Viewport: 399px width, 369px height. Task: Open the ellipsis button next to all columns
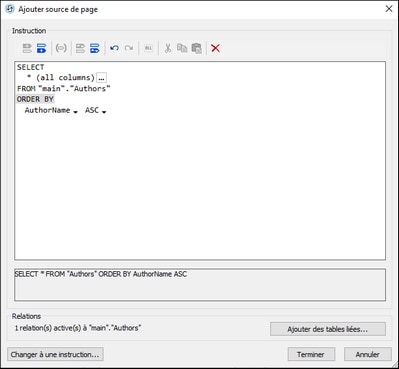point(101,78)
